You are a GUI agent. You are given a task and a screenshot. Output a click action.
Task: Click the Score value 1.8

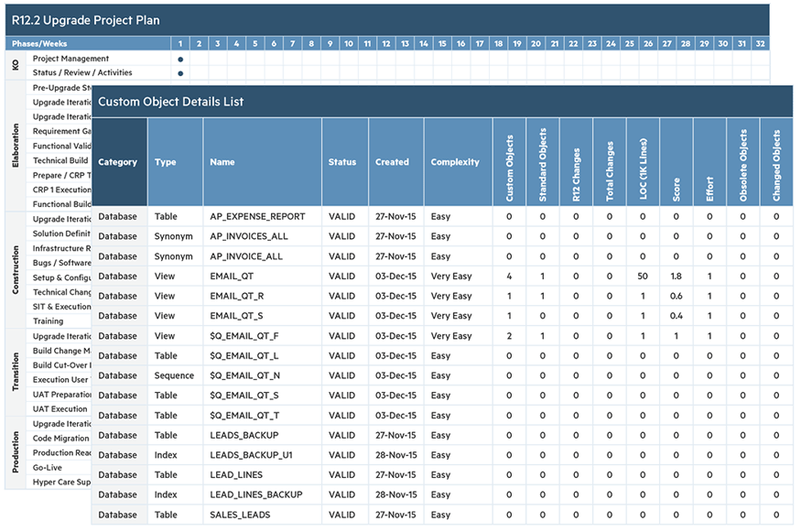pyautogui.click(x=677, y=277)
